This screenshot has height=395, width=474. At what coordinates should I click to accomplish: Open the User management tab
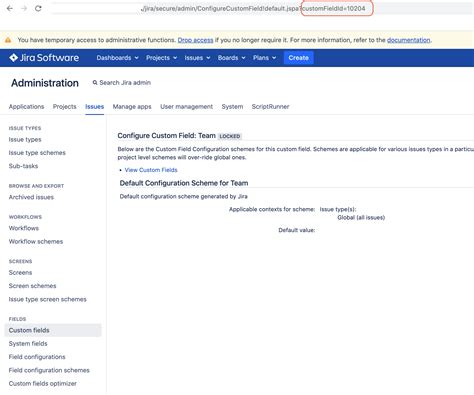[x=186, y=106]
